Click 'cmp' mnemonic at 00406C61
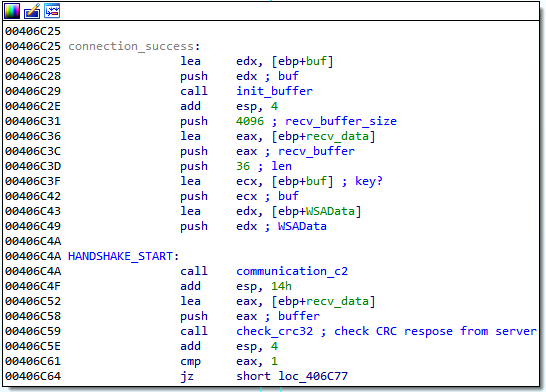The image size is (546, 392). [x=190, y=361]
